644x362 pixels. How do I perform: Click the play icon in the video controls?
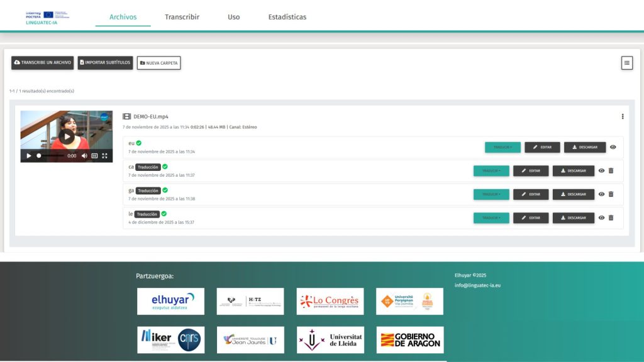tap(28, 156)
